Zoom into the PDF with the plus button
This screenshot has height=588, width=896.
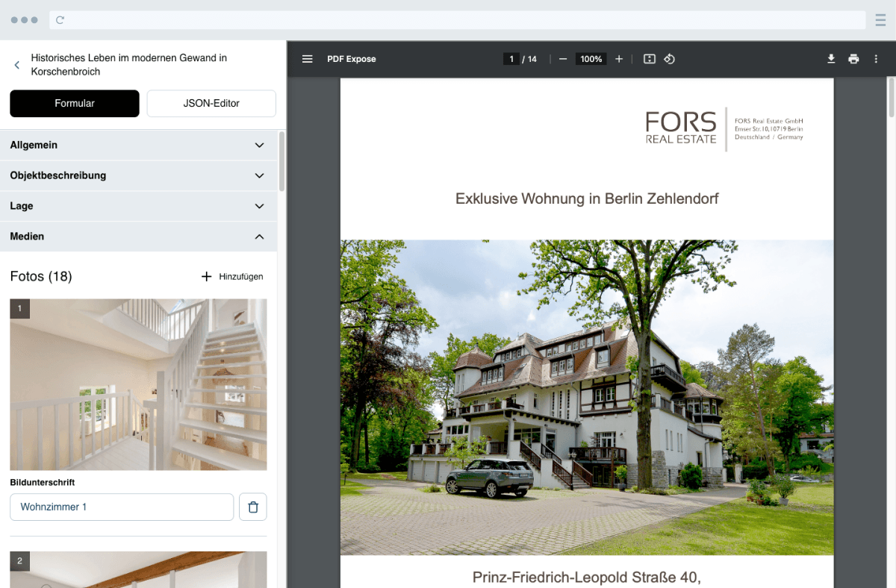click(x=619, y=58)
